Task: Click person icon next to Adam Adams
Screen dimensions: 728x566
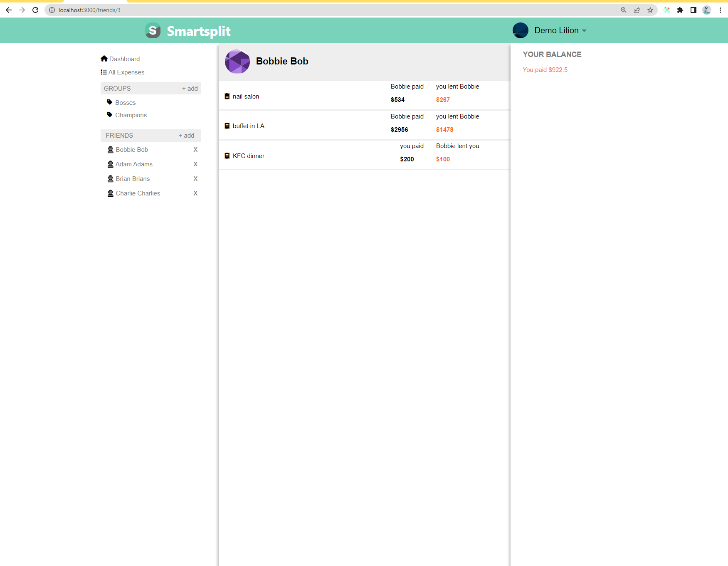Action: pos(110,164)
